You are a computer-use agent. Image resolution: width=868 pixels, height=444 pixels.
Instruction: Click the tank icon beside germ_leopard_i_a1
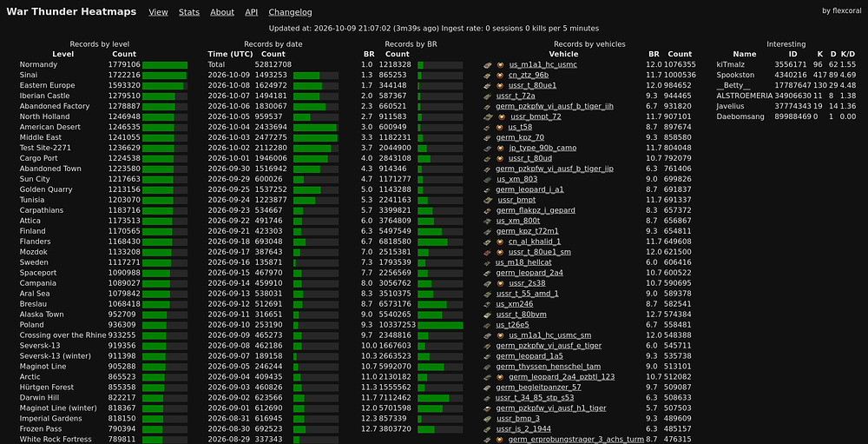pyautogui.click(x=487, y=189)
